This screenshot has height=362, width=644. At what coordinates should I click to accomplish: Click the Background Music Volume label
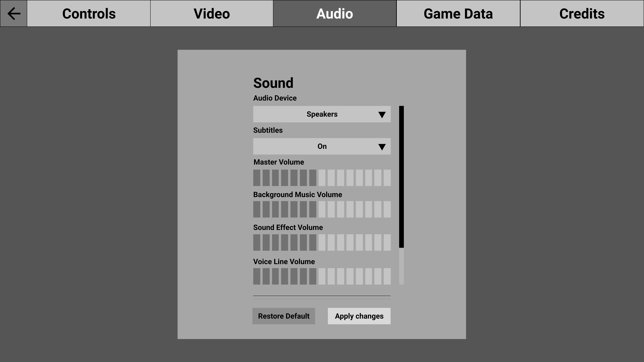[298, 195]
